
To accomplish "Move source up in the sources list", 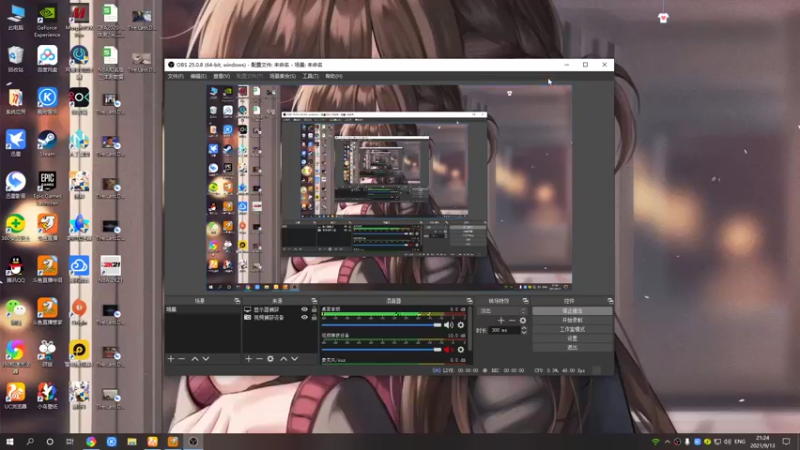I will point(284,359).
